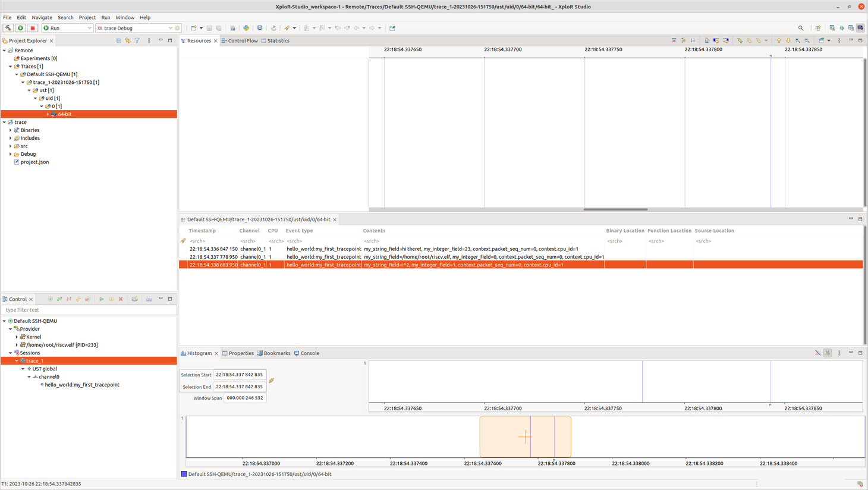Toggle Hide Lost Events in Histogram toolbar
Image resolution: width=868 pixels, height=490 pixels.
pos(818,353)
